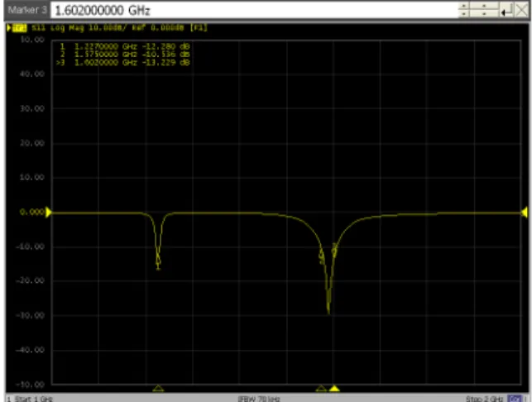Click the blue Cor status indicator
The image size is (532, 402).
(514, 399)
